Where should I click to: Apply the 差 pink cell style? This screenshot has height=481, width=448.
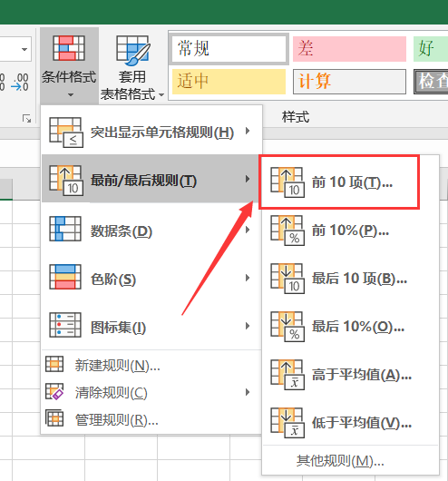coord(349,49)
